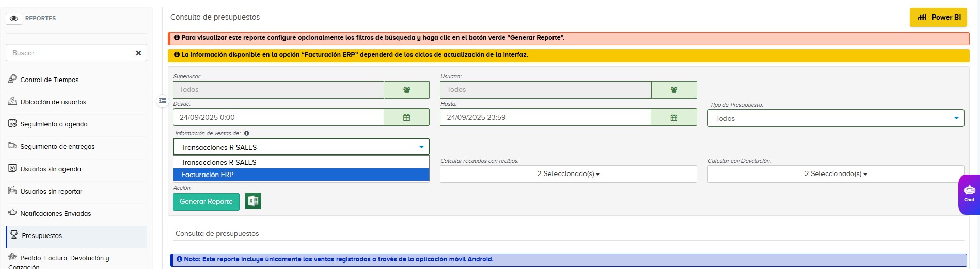The image size is (980, 269).
Task: Go to Usuarios sin agenda report
Action: (x=51, y=169)
